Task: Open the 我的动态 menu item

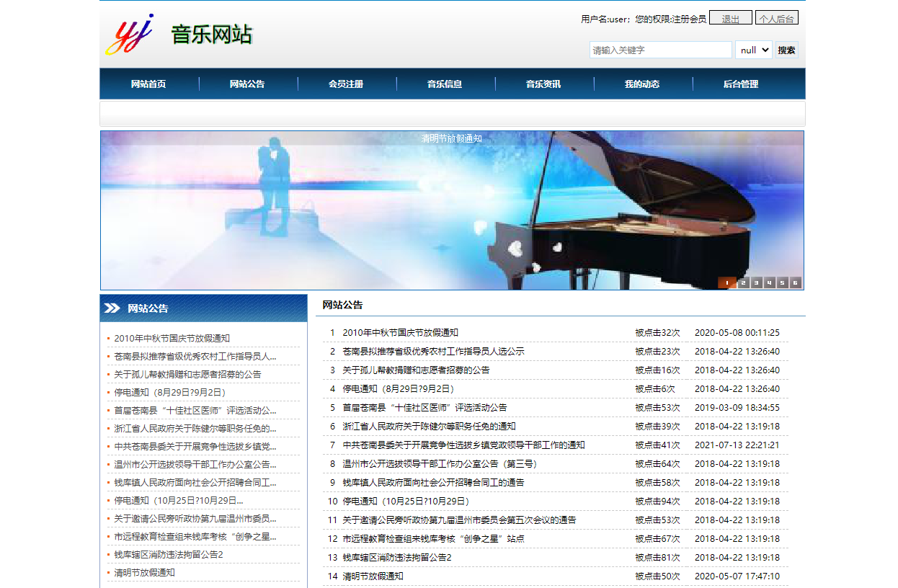Action: [642, 84]
